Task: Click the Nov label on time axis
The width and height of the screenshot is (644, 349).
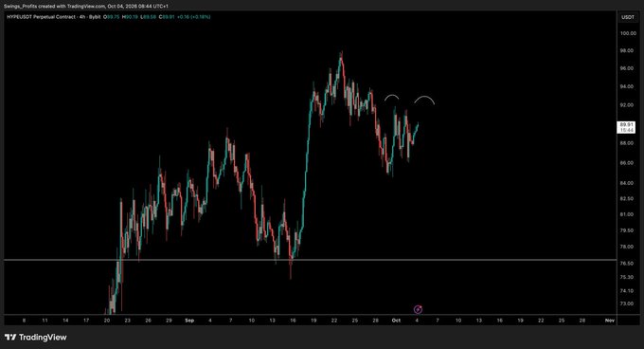Action: [x=610, y=321]
